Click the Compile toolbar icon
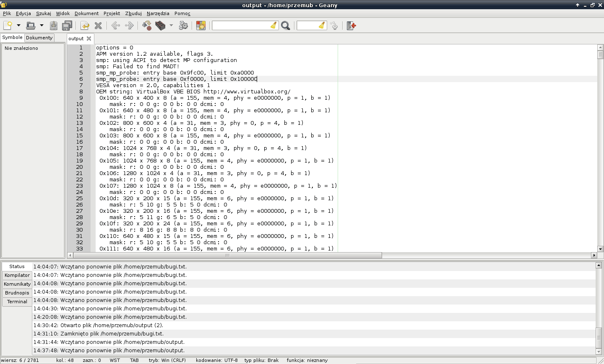604x364 pixels. (147, 26)
